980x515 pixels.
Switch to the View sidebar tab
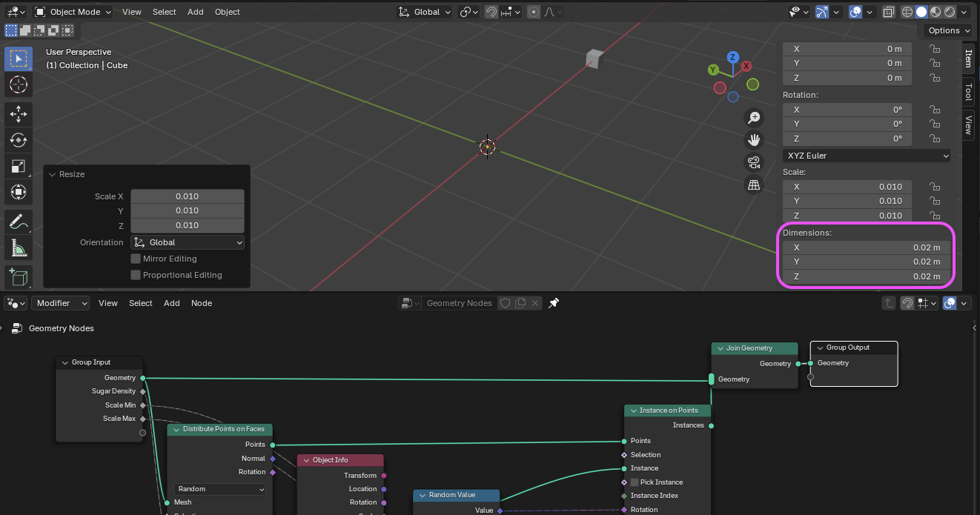(968, 124)
